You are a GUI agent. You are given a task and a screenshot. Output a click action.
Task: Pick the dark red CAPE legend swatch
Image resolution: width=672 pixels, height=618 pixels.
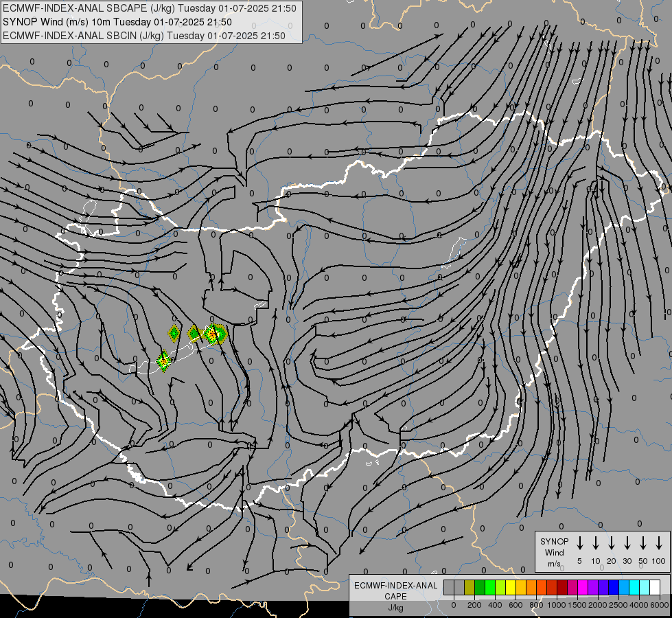(x=562, y=587)
